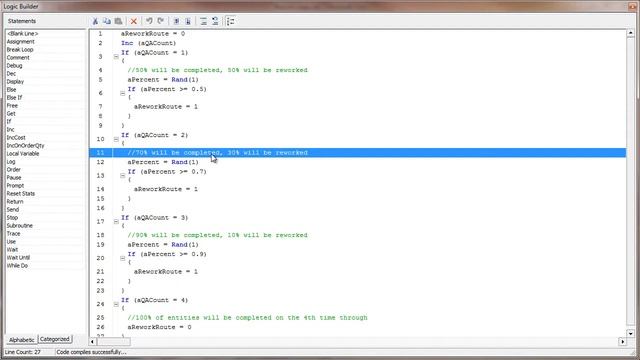Click the Undo toolbar icon
The height and width of the screenshot is (360, 640).
pos(149,21)
